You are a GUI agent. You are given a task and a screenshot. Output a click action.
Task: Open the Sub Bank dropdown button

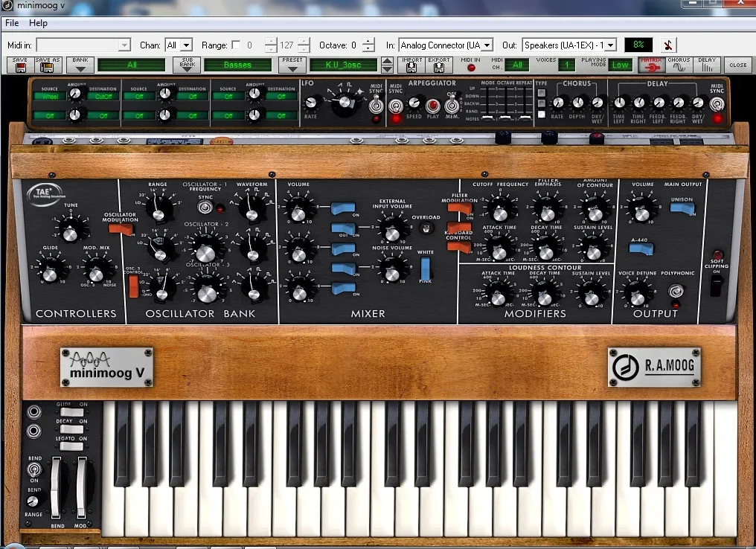[187, 65]
